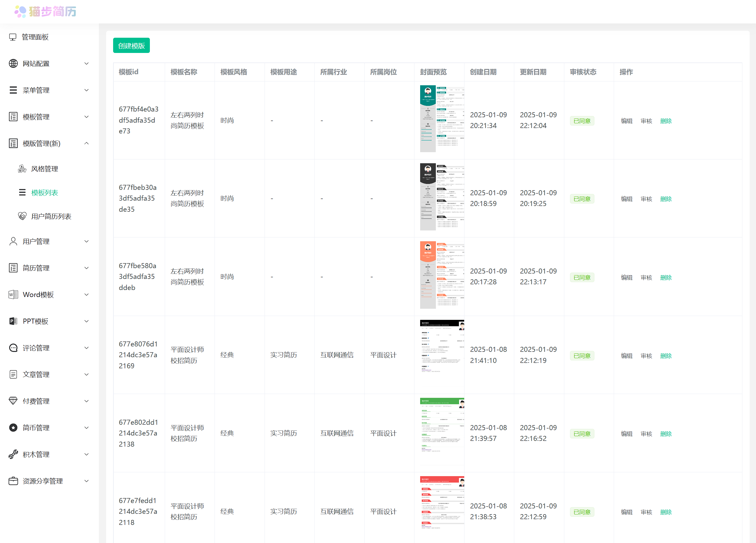Click the 网站配置 globe icon
The image size is (756, 543).
[13, 63]
